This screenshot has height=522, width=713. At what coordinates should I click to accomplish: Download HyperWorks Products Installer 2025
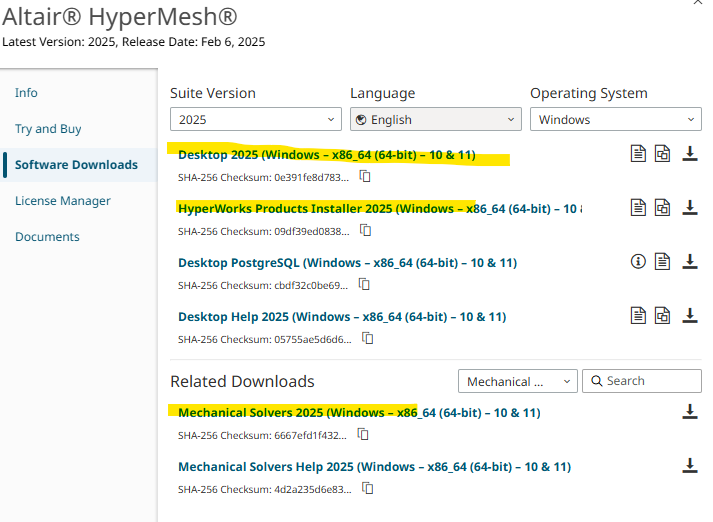[x=690, y=208]
